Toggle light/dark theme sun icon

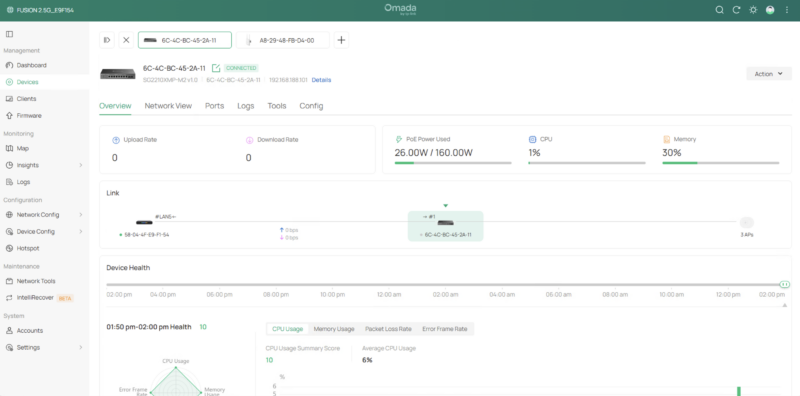click(x=753, y=10)
